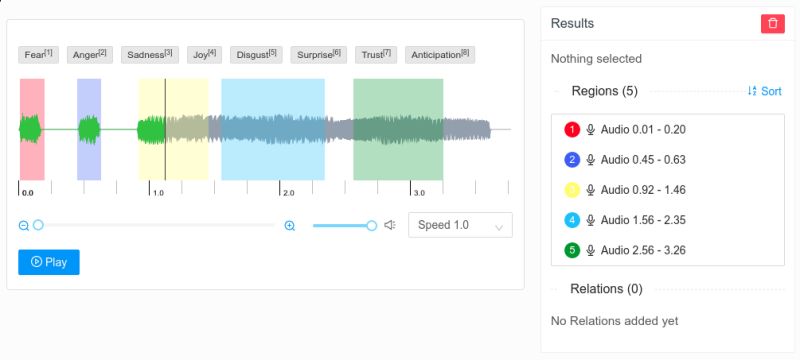Select the Sadness label
Viewport: 800px width, 360px height.
tap(149, 55)
